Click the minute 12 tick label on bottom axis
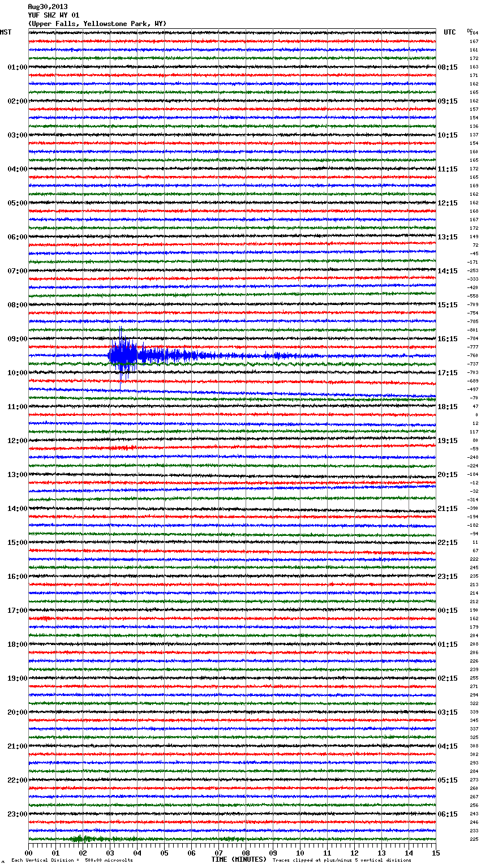 point(354,853)
